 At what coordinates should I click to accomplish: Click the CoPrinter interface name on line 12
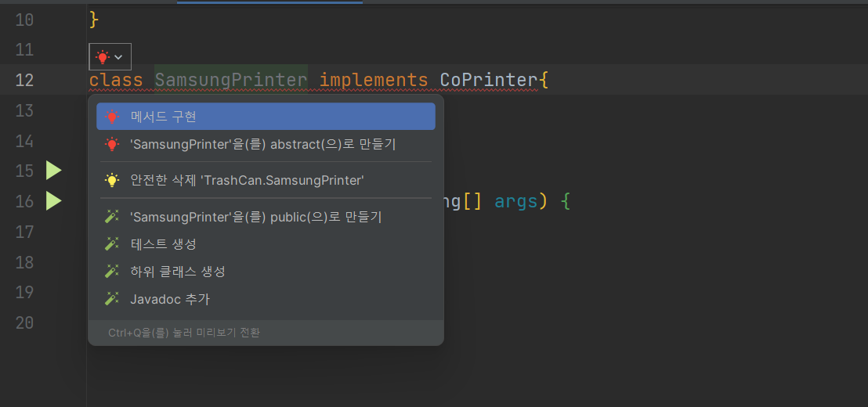click(489, 80)
